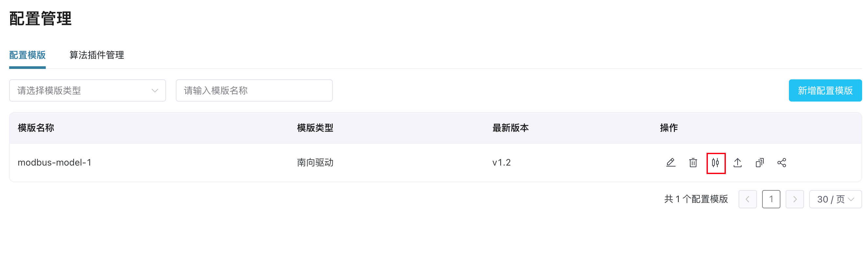Click the 模版类型 column header
This screenshot has width=868, height=256.
pyautogui.click(x=315, y=128)
